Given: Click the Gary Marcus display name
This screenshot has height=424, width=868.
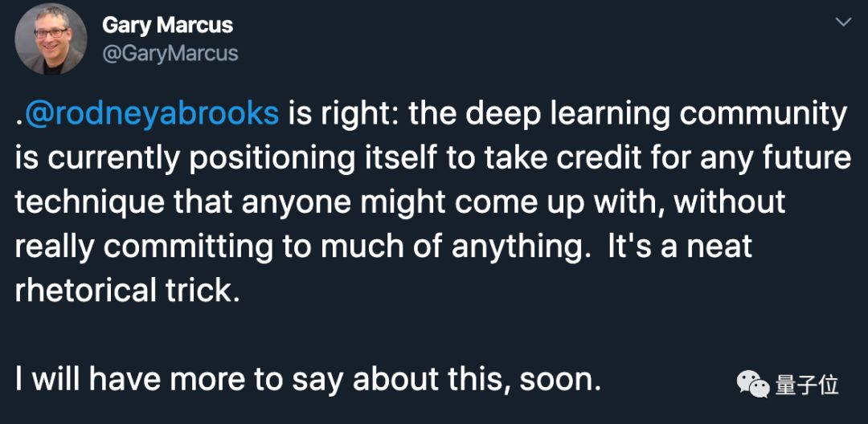Looking at the screenshot, I should tap(167, 26).
